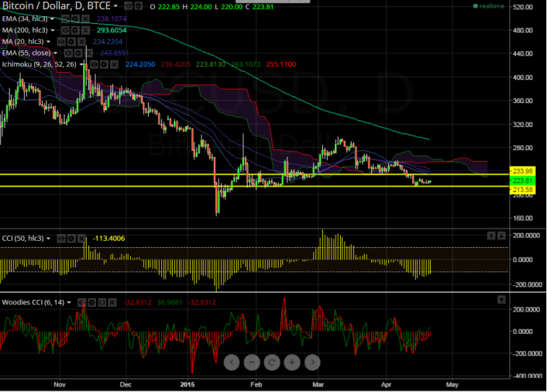Viewport: 547px width, 392px height.
Task: Move the Woodies CCI pane up
Action: [501, 300]
